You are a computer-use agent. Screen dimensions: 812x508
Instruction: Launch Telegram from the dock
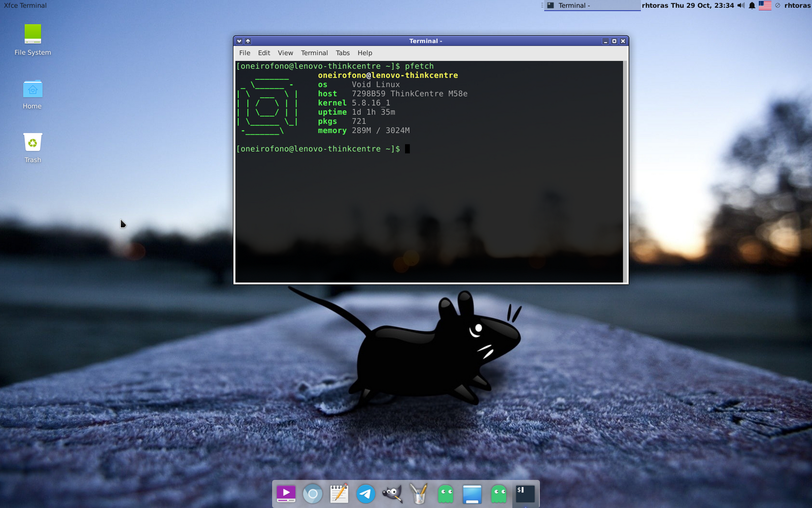[x=366, y=493]
